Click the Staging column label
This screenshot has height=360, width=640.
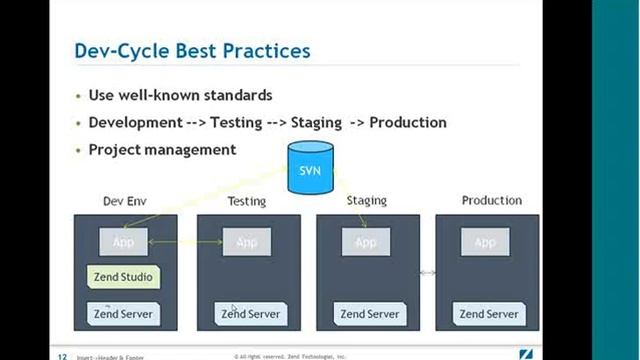(367, 201)
